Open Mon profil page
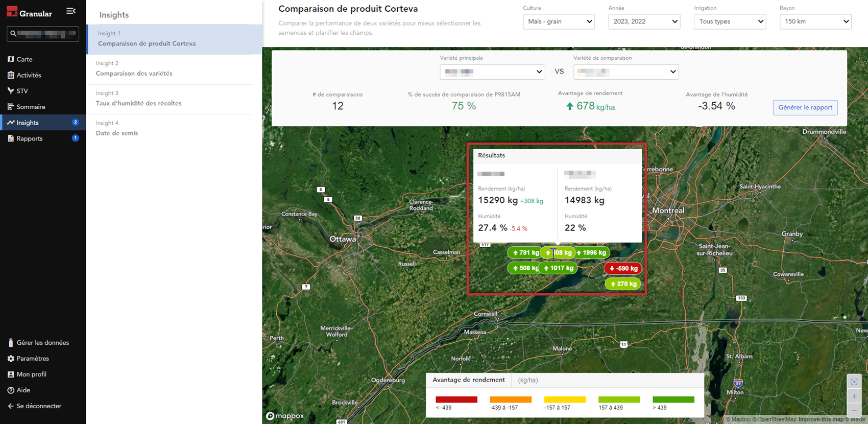This screenshot has height=424, width=868. [31, 374]
